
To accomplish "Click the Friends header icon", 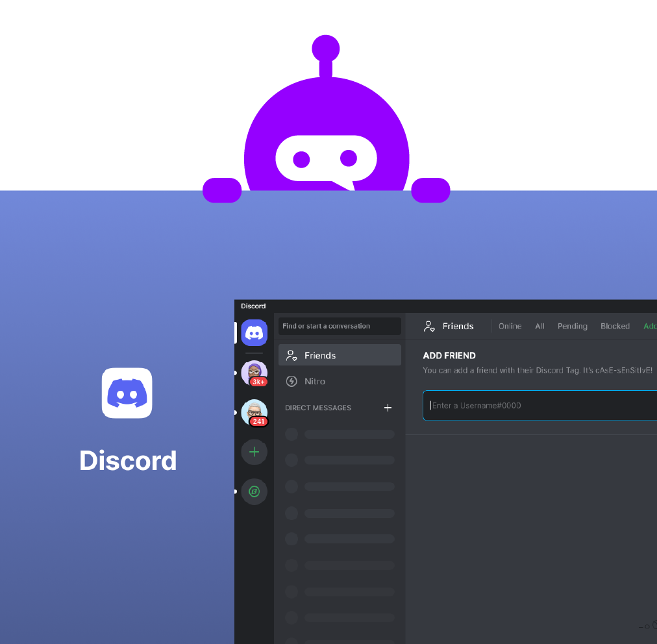I will [428, 327].
